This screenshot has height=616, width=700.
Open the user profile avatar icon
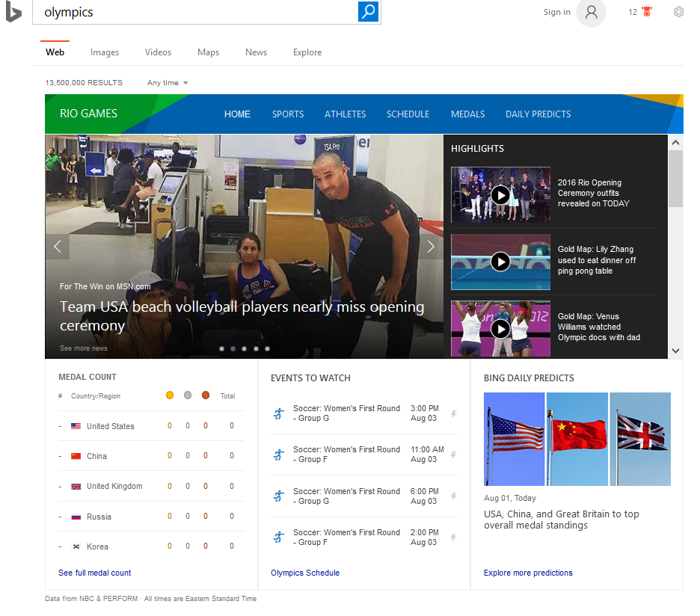pos(591,12)
